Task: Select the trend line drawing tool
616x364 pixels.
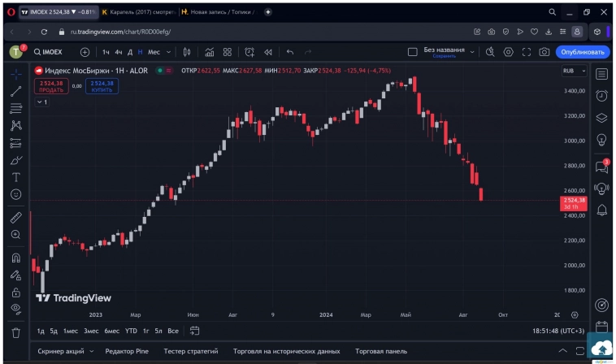Action: coord(16,91)
